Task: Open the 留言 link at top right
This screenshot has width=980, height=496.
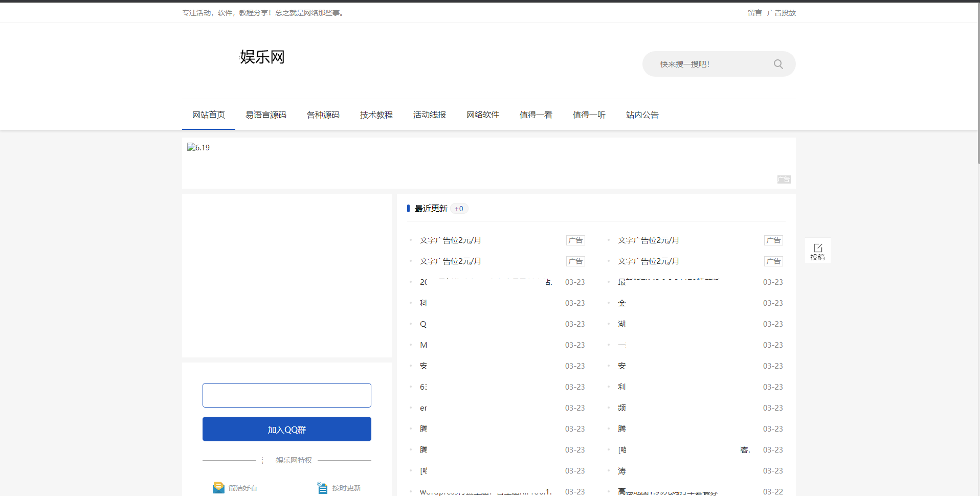Action: 754,13
